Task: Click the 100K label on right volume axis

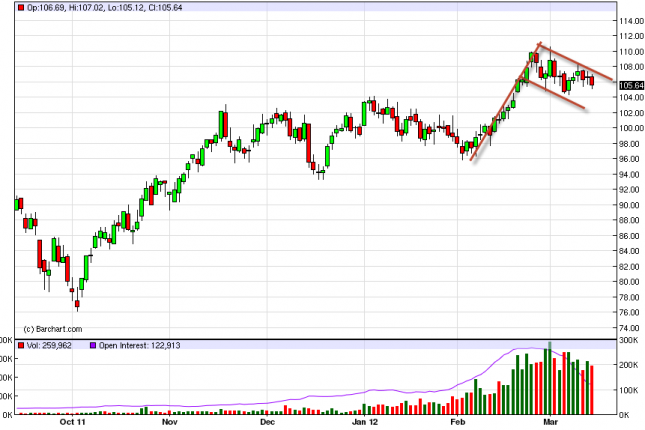Action: click(629, 390)
